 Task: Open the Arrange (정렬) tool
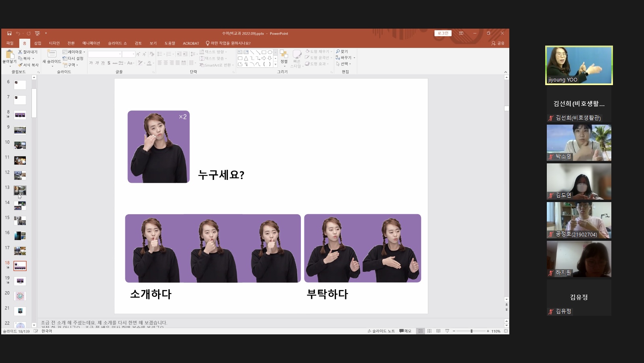click(x=284, y=55)
